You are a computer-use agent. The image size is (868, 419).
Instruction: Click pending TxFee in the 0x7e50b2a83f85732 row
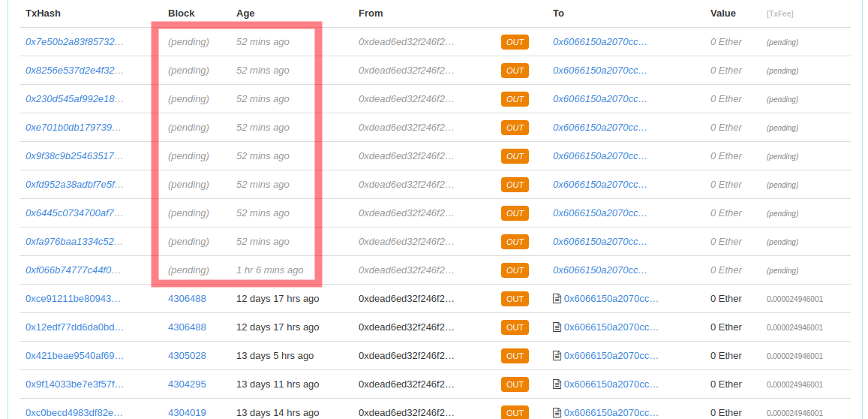coord(782,42)
